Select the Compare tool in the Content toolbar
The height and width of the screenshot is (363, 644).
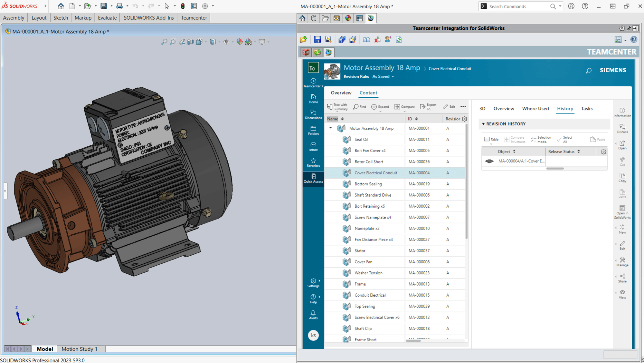click(x=405, y=107)
